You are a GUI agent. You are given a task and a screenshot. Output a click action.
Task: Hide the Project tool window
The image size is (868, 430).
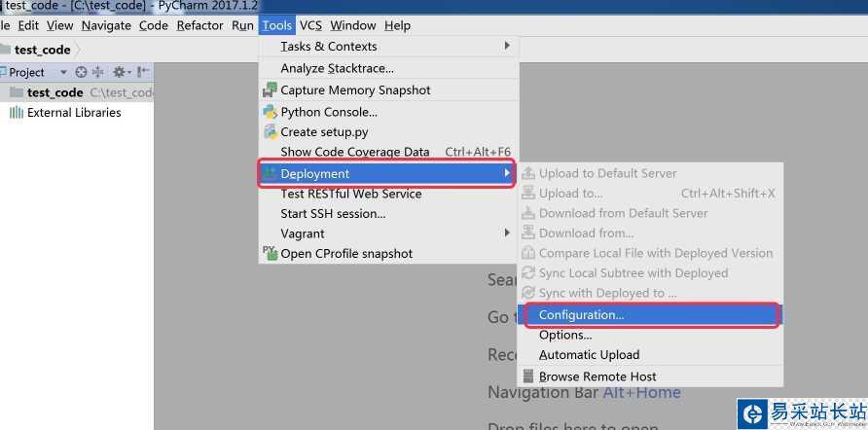tap(143, 72)
